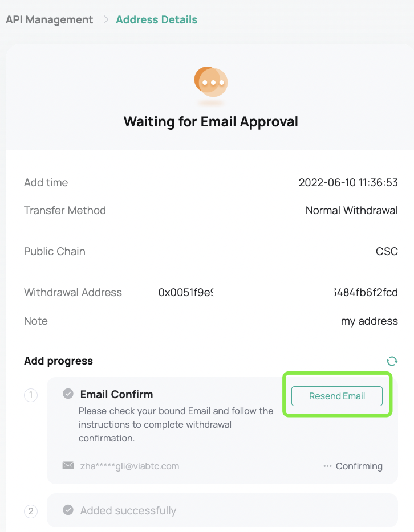Click the checkmark icon next to Email Confirm

68,394
